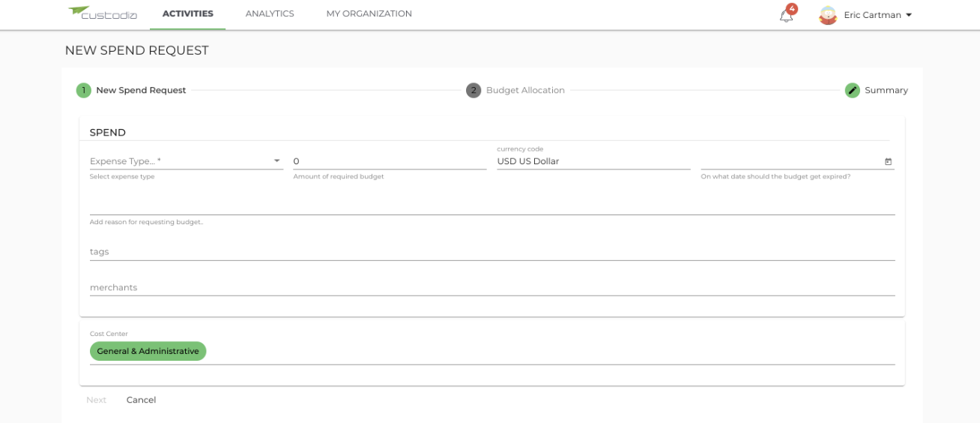Open the notifications bell icon
This screenshot has width=980, height=423.
coord(786,16)
